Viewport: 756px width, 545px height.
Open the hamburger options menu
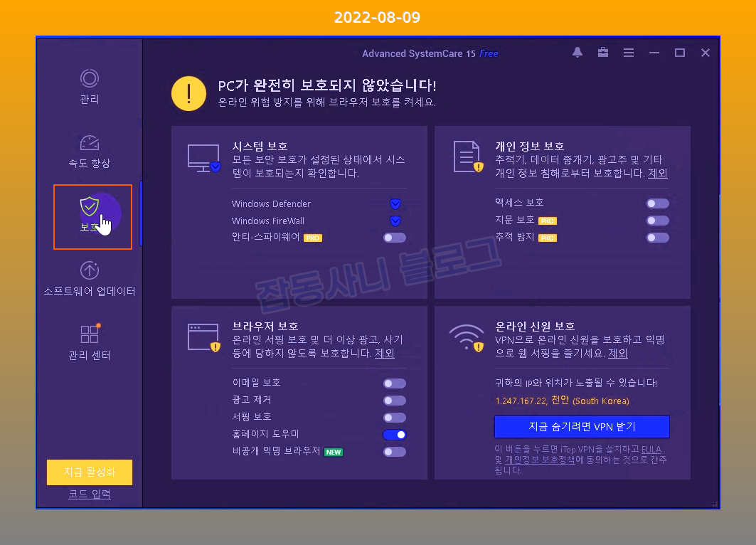pos(628,53)
